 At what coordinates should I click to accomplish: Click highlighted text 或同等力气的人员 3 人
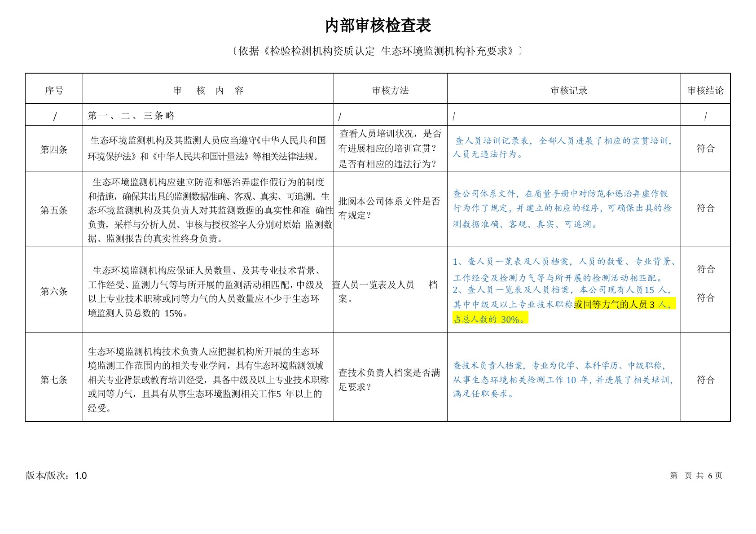point(624,304)
